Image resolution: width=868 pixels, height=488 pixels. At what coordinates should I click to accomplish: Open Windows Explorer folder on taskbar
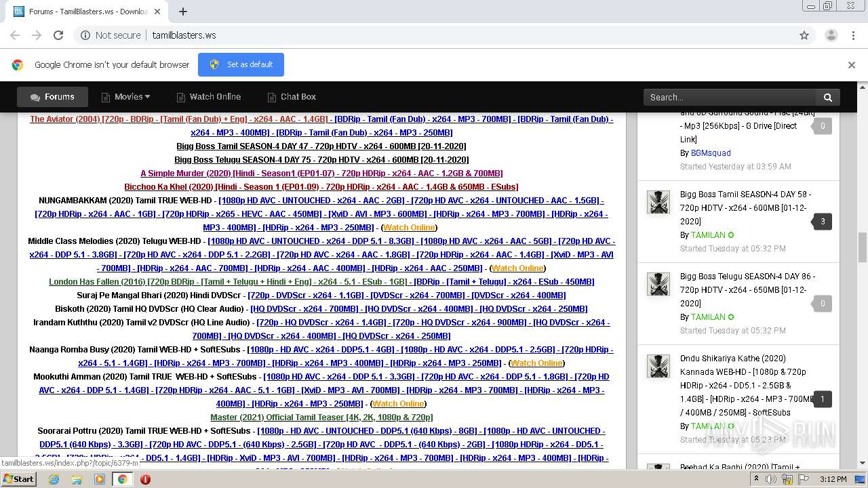[77, 479]
